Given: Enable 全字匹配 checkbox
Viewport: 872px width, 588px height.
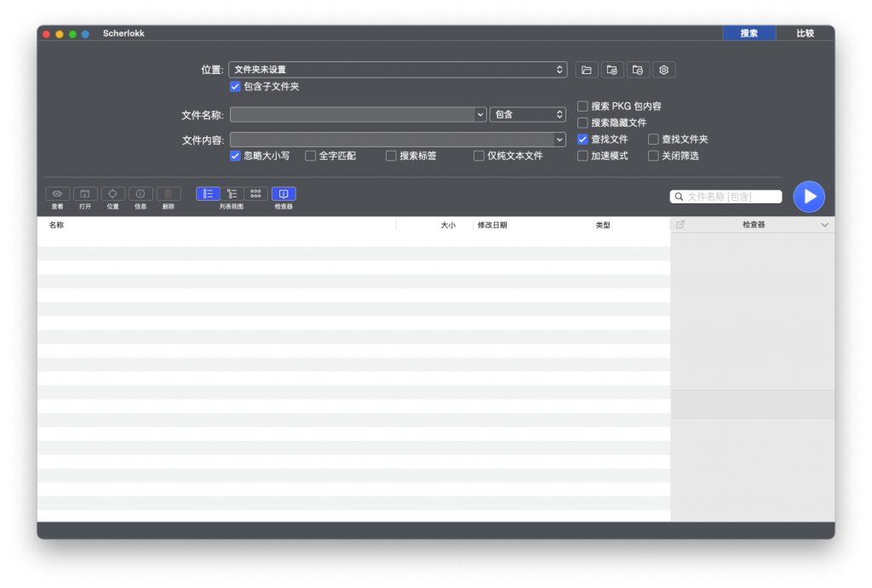Looking at the screenshot, I should [x=310, y=157].
